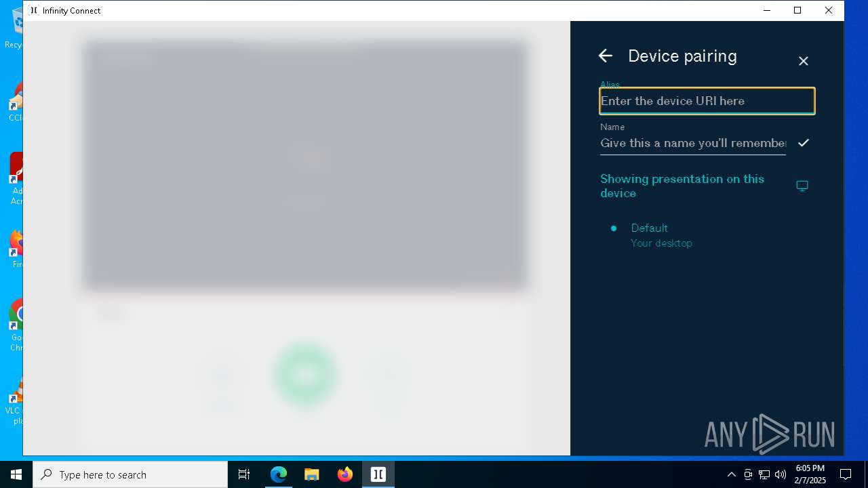
Task: Click the presentation monitor icon
Action: coord(802,186)
